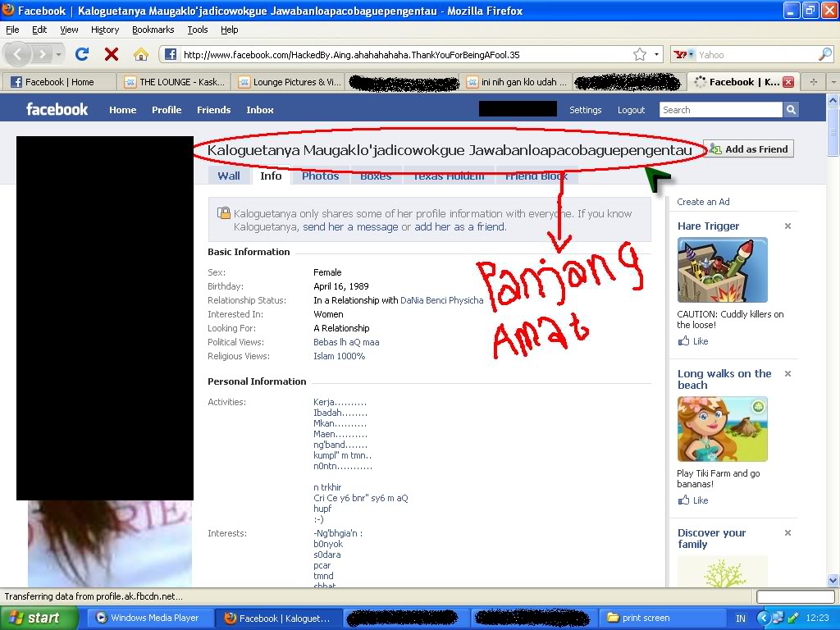Open the Yahoo search engine selector dropdown
This screenshot has width=840, height=630.
click(683, 54)
